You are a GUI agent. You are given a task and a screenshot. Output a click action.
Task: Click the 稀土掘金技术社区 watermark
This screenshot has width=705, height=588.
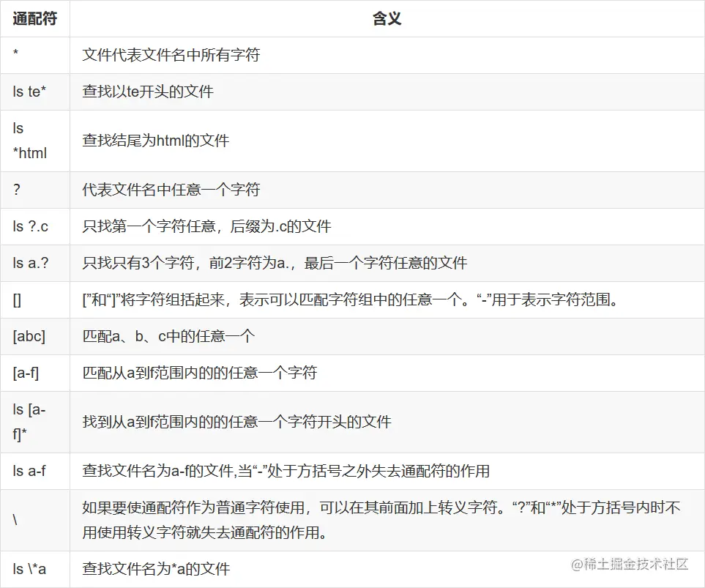point(630,564)
